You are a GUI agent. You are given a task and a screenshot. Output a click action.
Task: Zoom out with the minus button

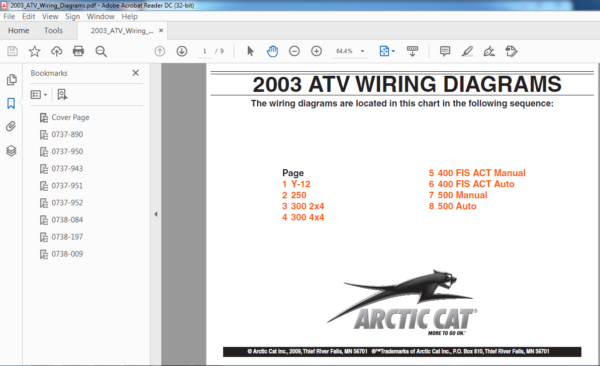point(294,51)
